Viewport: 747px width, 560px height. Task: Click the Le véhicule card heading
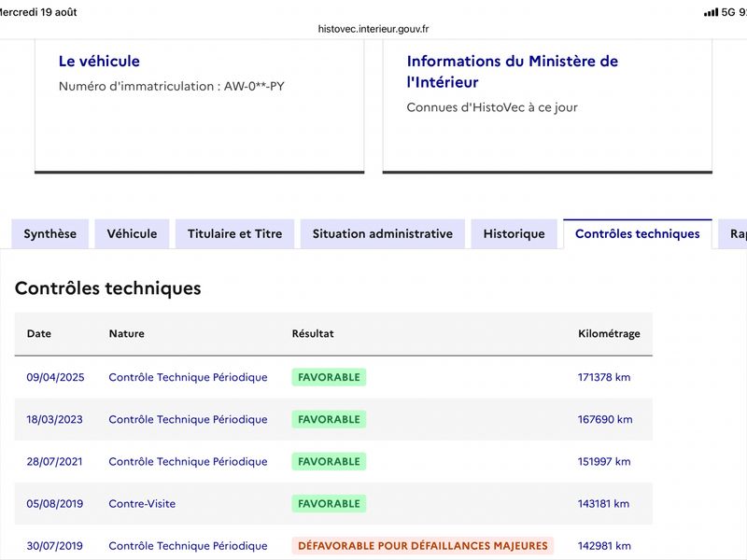99,61
